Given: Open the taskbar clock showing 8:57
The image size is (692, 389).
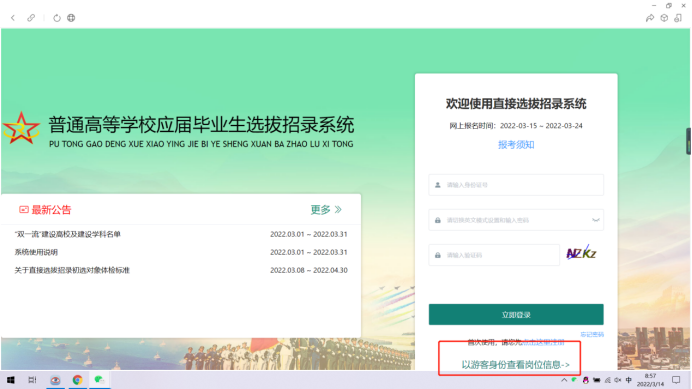Looking at the screenshot, I should tap(651, 380).
